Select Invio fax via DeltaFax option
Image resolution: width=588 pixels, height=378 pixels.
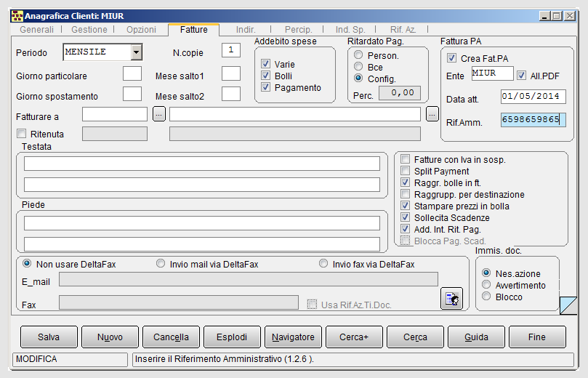(x=323, y=263)
